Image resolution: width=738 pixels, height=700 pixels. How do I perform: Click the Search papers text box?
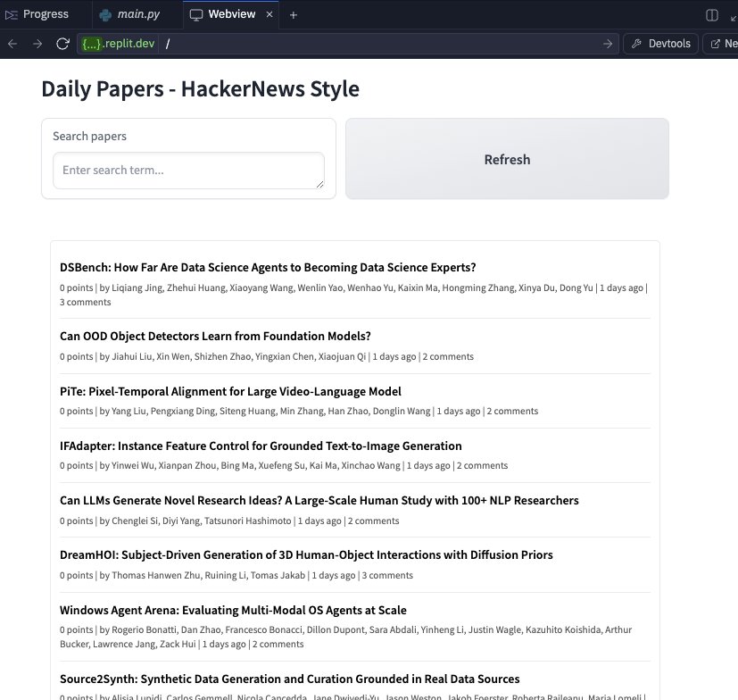pyautogui.click(x=188, y=170)
